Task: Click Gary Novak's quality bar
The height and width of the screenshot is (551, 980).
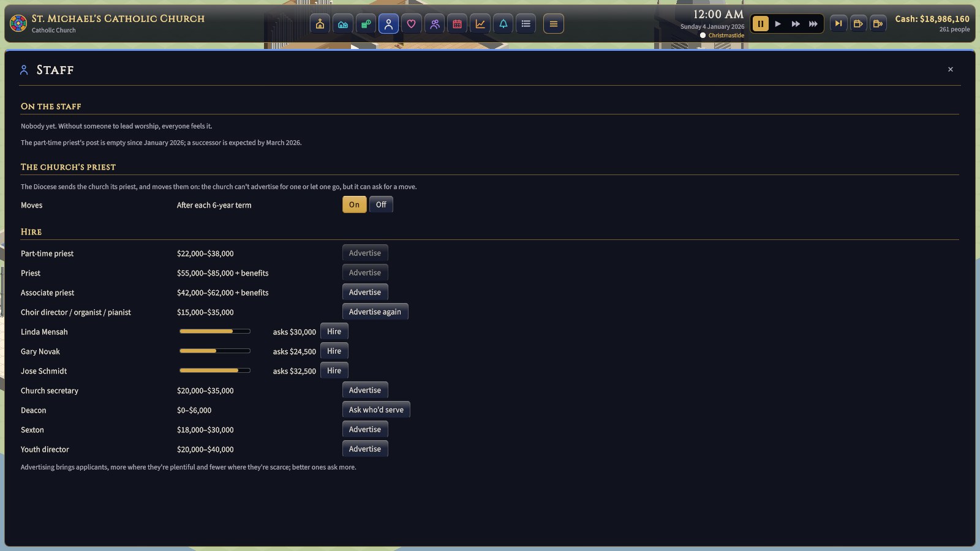Action: [x=215, y=351]
